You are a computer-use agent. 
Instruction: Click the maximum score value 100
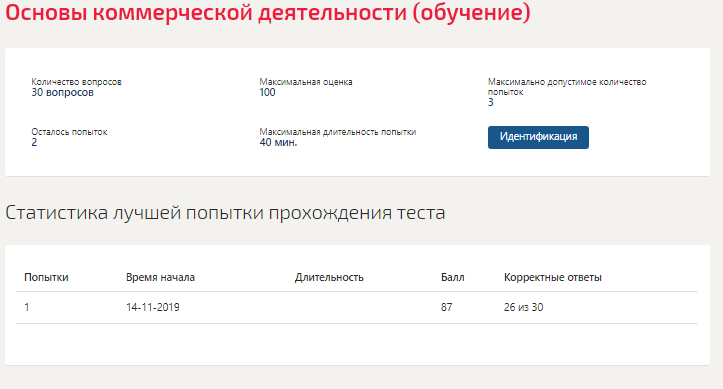point(267,93)
